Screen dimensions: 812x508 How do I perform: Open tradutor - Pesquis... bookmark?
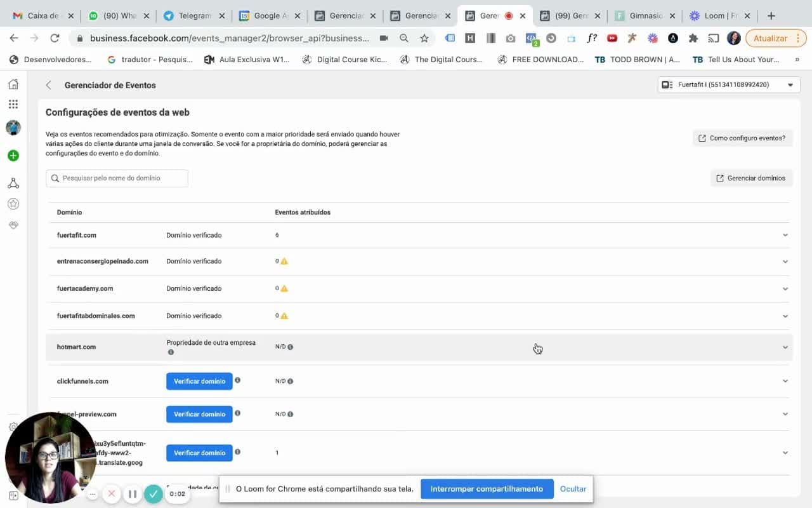150,60
